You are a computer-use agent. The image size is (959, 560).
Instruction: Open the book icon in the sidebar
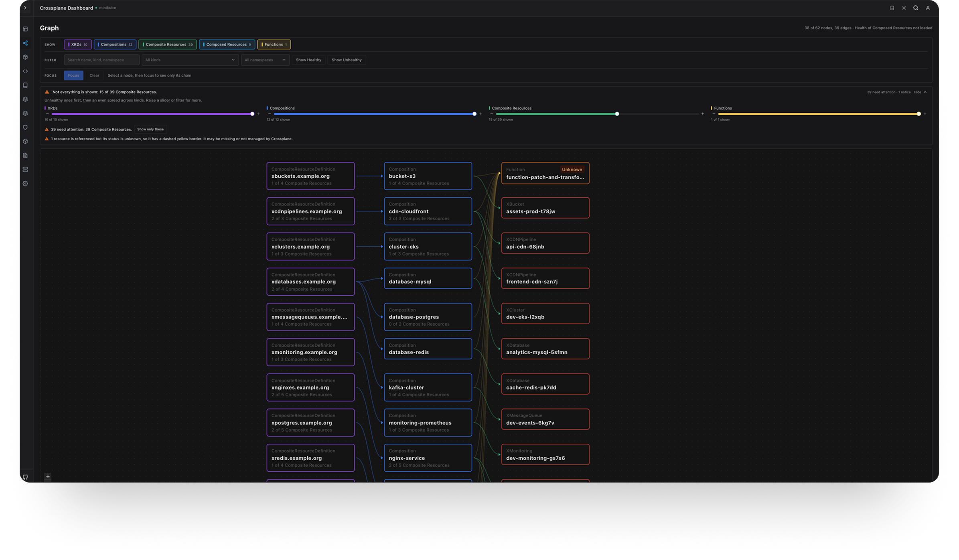point(25,85)
